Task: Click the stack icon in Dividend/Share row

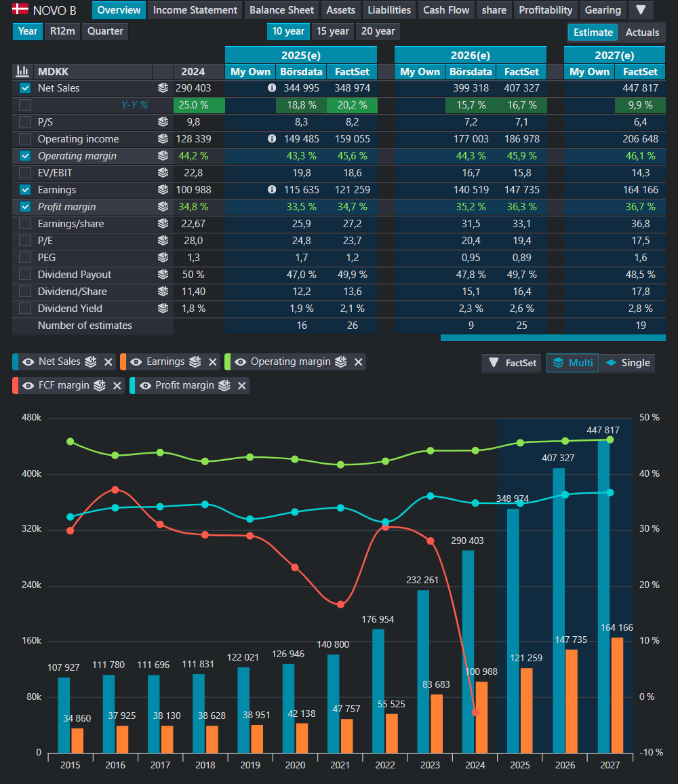Action: click(163, 292)
